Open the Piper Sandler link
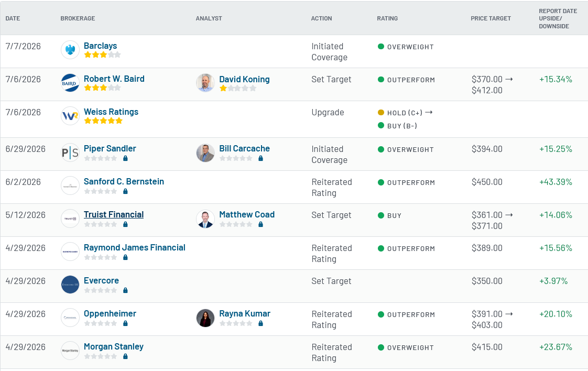This screenshot has height=371, width=588. (110, 148)
